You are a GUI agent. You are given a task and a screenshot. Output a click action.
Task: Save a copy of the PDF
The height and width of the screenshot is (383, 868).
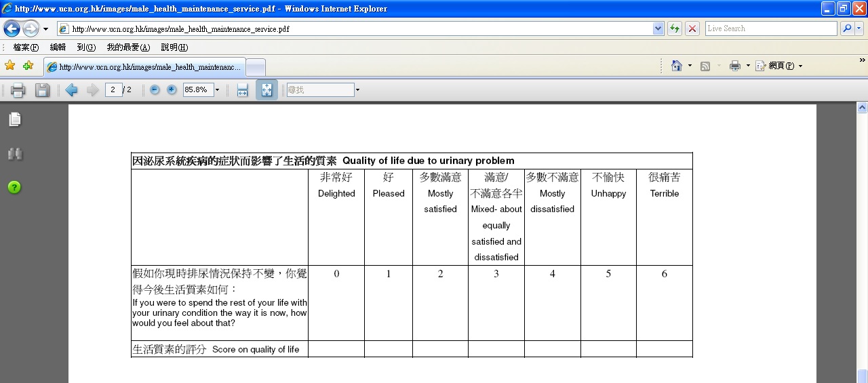[42, 90]
